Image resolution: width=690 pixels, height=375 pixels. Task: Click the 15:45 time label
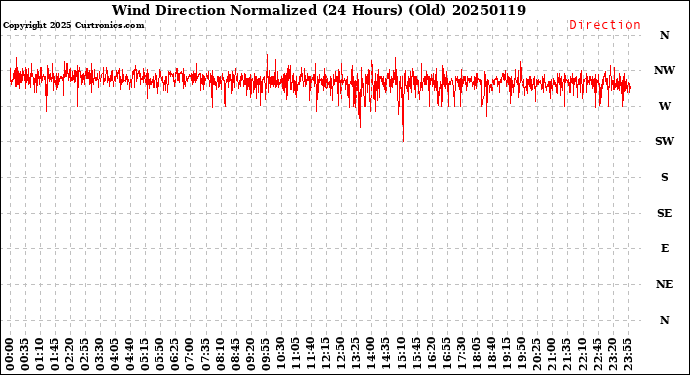point(416,354)
